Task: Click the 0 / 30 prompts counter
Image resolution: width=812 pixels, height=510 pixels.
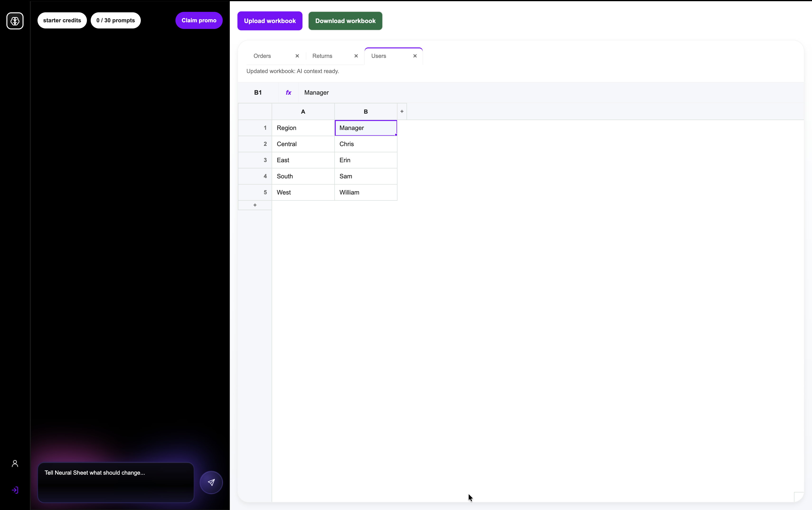Action: (x=116, y=21)
